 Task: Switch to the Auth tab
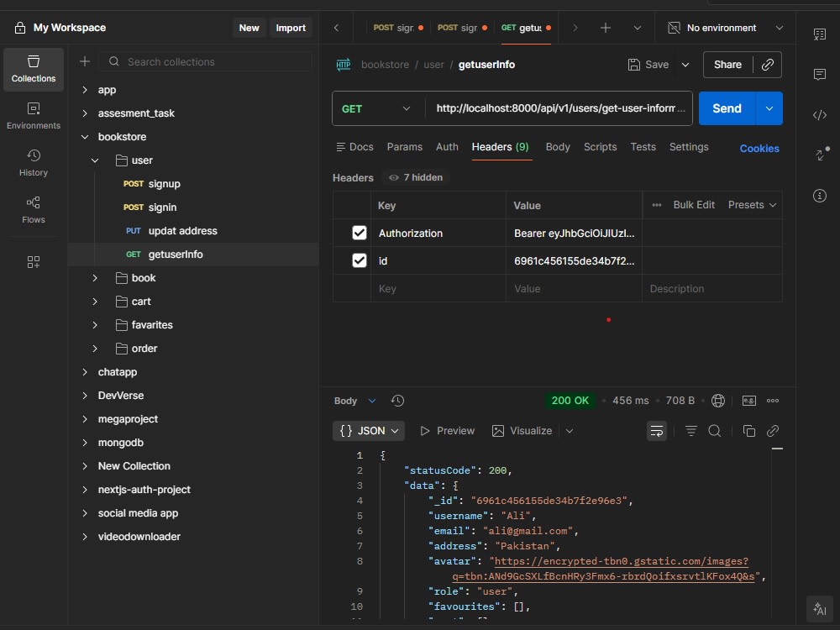click(x=447, y=147)
